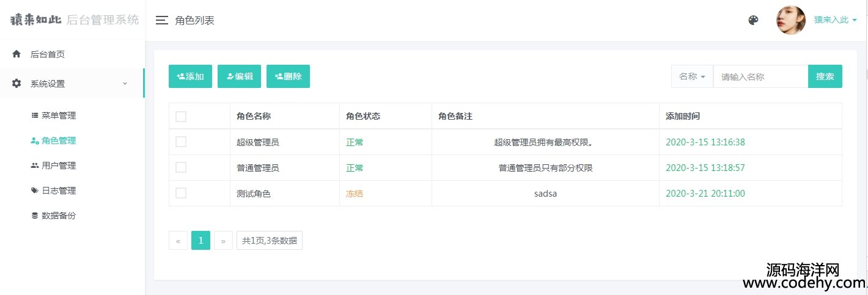Image resolution: width=868 pixels, height=295 pixels.
Task: Open the 名称 search field dropdown
Action: (692, 76)
